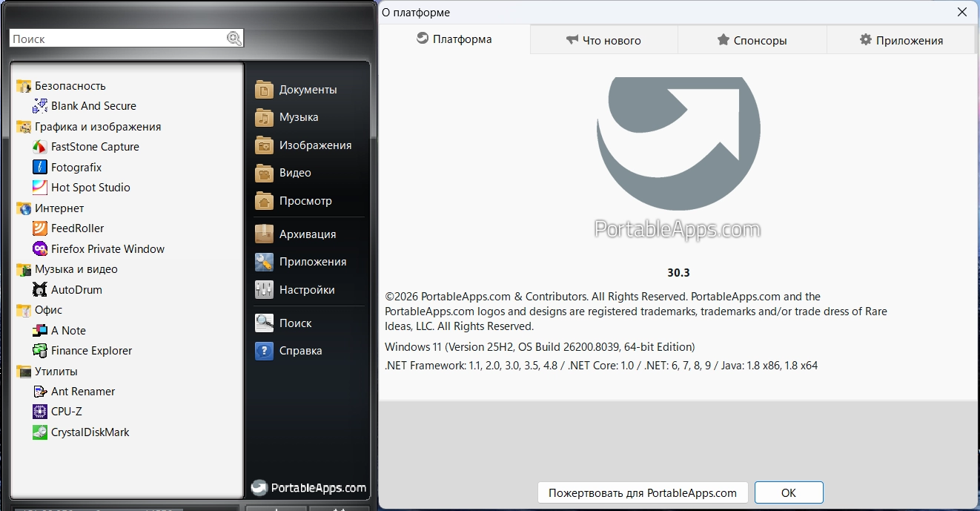Click the .NET Framework versions line

pyautogui.click(x=601, y=365)
